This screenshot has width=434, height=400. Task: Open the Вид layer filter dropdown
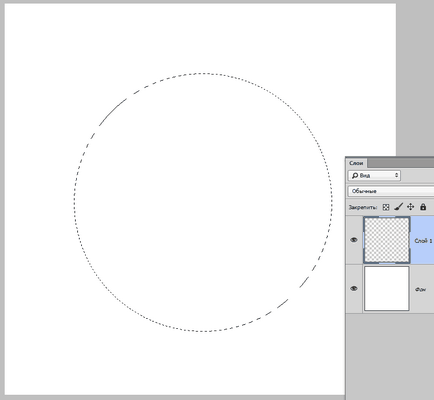[x=374, y=175]
